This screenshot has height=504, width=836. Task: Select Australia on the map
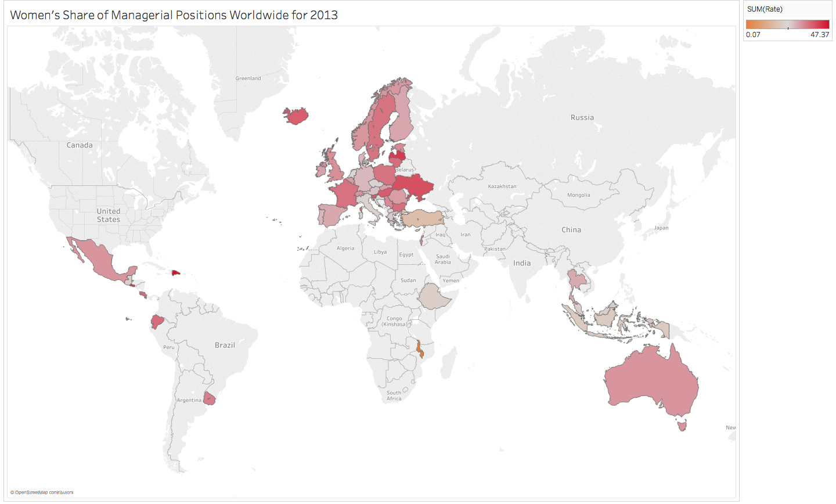tap(650, 383)
